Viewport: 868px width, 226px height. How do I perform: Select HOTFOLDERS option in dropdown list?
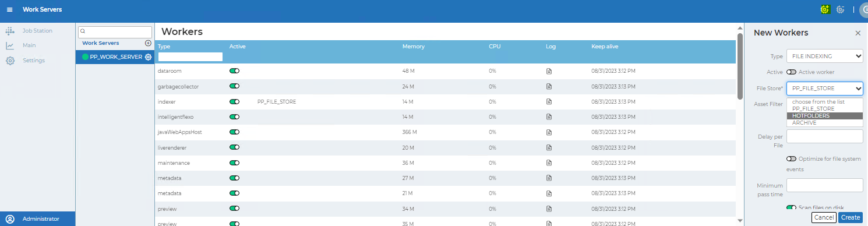coord(824,116)
